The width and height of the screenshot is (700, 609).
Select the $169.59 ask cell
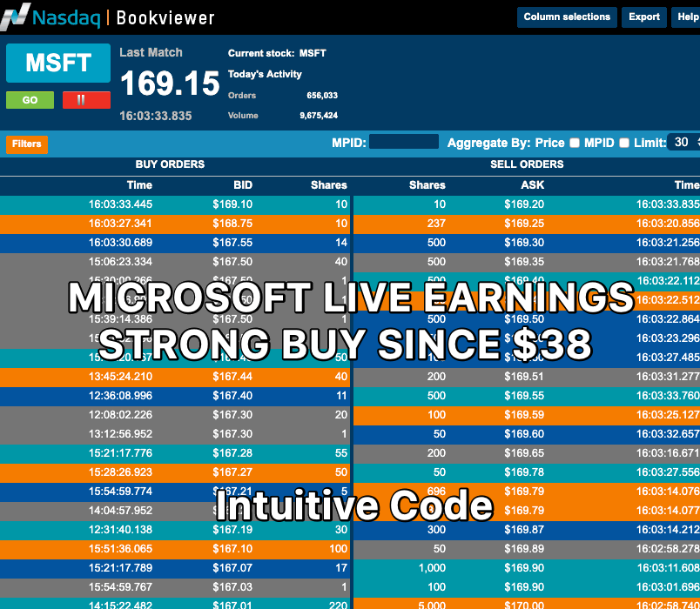click(x=524, y=415)
